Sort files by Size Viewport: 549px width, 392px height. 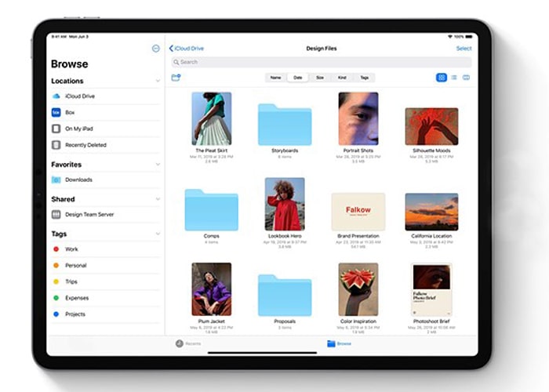320,78
